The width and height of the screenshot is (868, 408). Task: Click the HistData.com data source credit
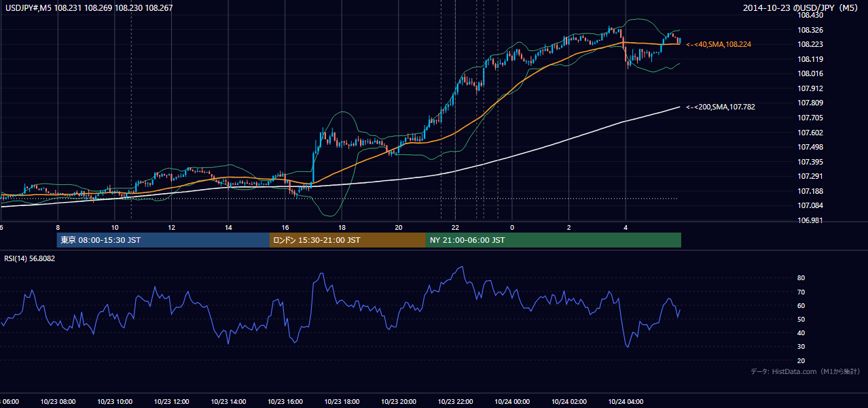click(x=806, y=371)
